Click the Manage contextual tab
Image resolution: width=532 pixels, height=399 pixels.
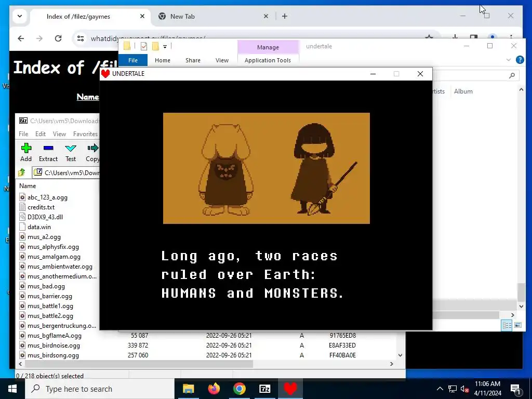coord(268,47)
